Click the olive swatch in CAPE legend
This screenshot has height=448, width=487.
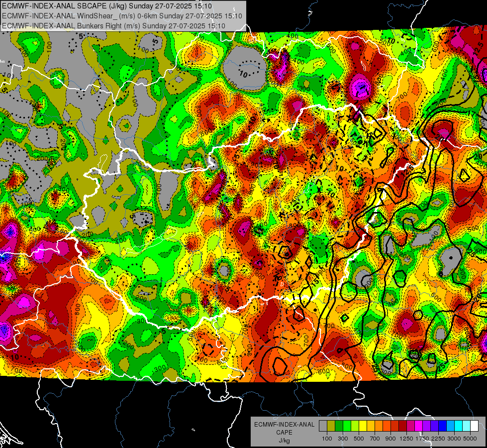[x=331, y=426]
